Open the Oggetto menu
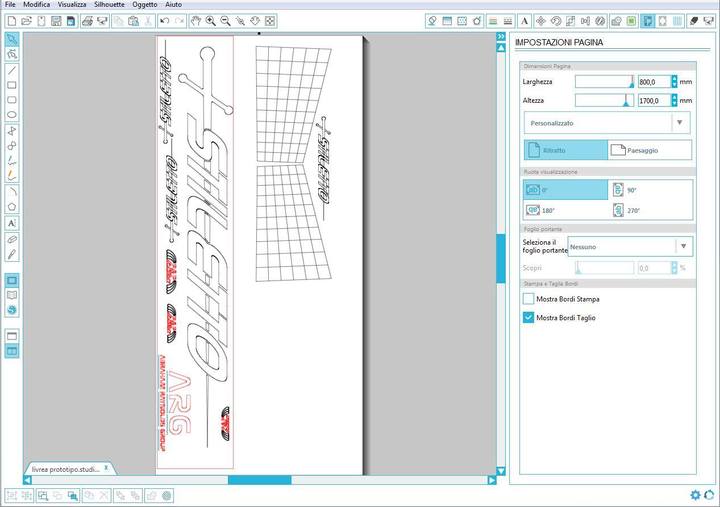Image resolution: width=720 pixels, height=507 pixels. [x=145, y=4]
